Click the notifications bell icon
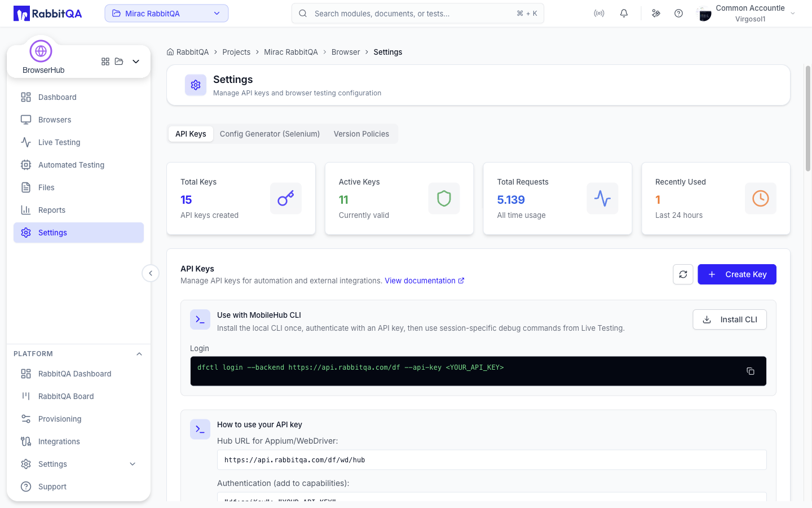This screenshot has height=508, width=812. pyautogui.click(x=624, y=14)
